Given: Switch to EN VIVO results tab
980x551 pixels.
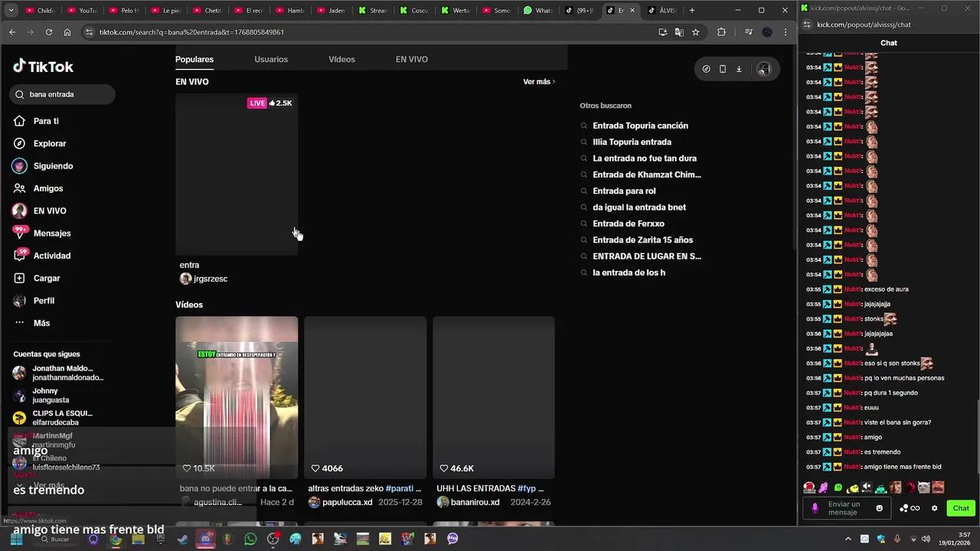Looking at the screenshot, I should [412, 59].
